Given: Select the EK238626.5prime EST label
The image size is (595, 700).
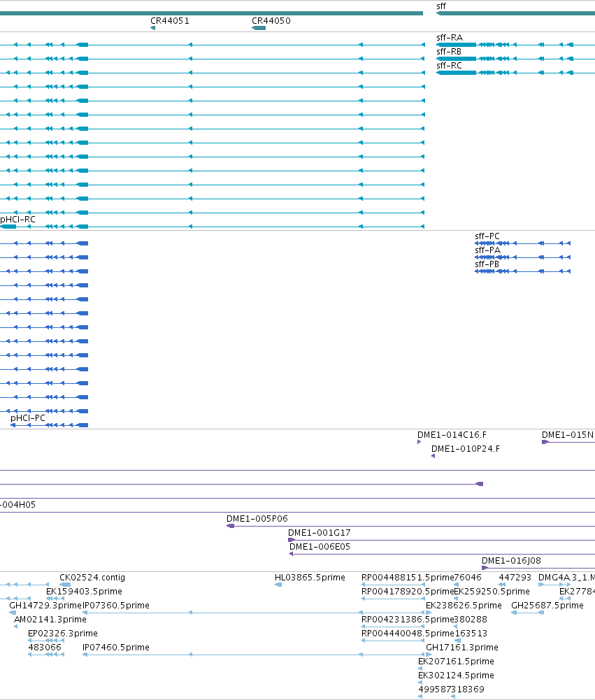Looking at the screenshot, I should pos(464,606).
